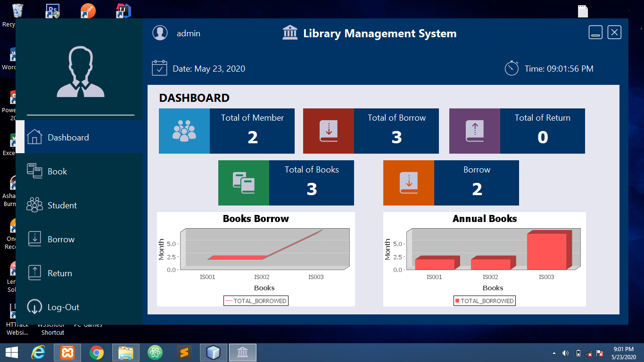Screen dimensions: 644x362
Task: Click the library building logo icon
Action: (x=290, y=33)
